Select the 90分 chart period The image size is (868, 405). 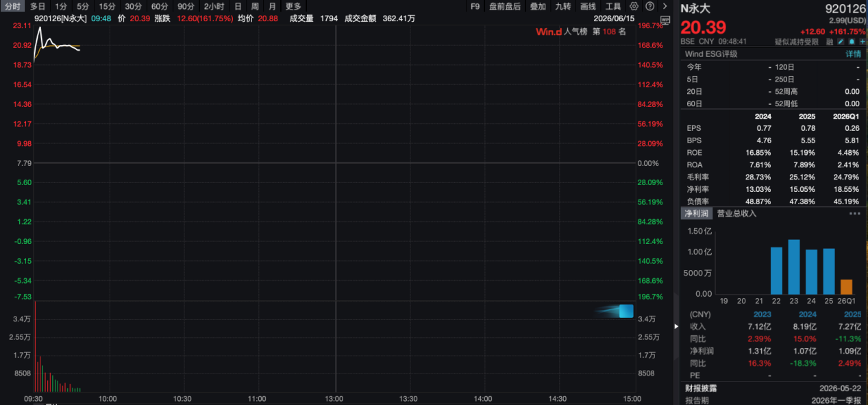click(x=186, y=6)
